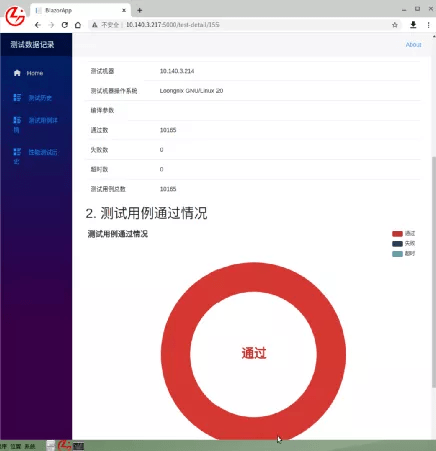Open a new browser tab
The height and width of the screenshot is (451, 436).
140,10
